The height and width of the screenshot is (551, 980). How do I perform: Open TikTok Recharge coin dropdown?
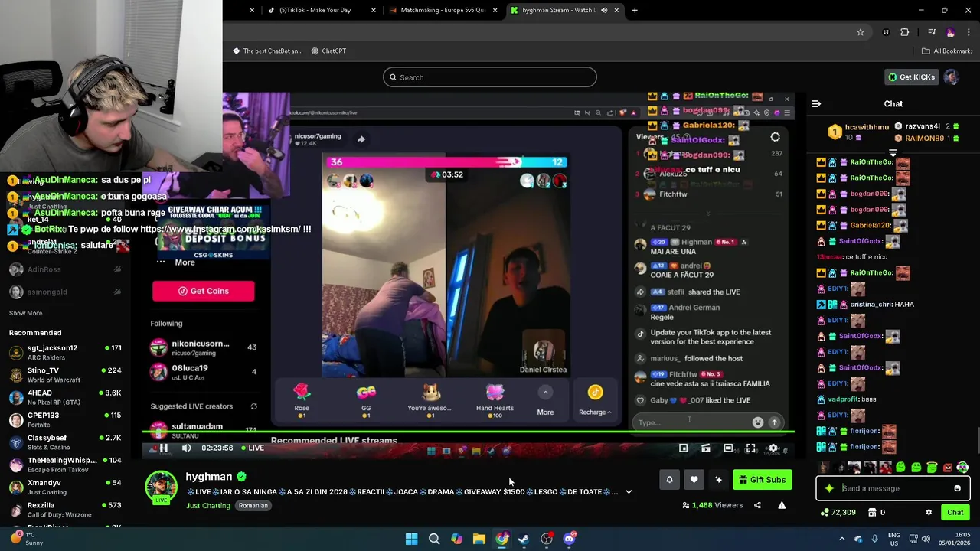click(x=595, y=400)
